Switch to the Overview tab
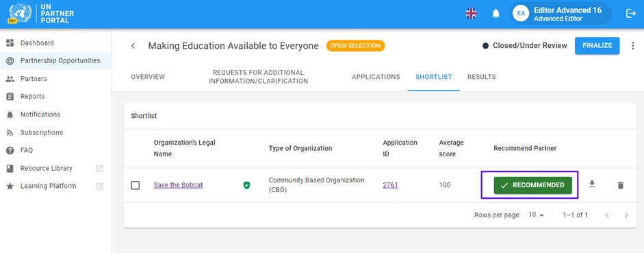Viewport: 644px width, 253px height. 148,77
